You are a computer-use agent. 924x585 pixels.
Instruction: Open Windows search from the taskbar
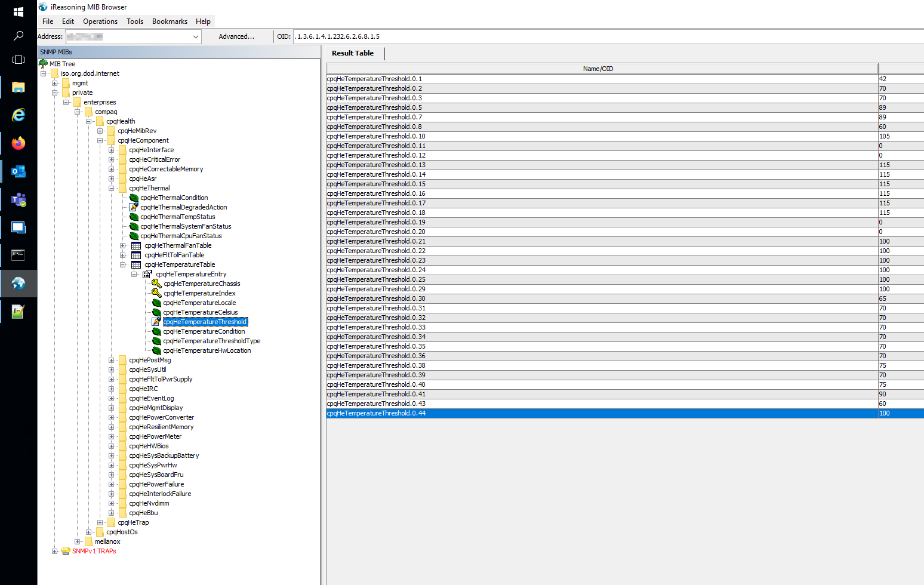click(19, 36)
